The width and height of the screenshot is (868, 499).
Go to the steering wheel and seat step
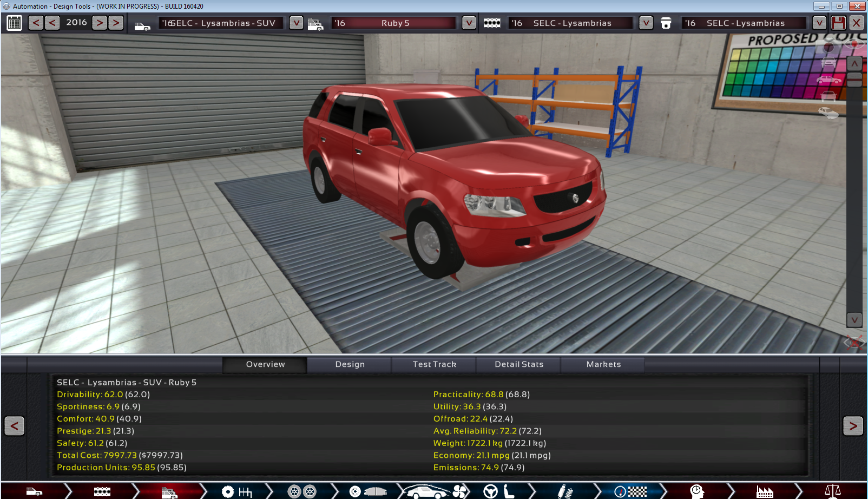pyautogui.click(x=498, y=491)
